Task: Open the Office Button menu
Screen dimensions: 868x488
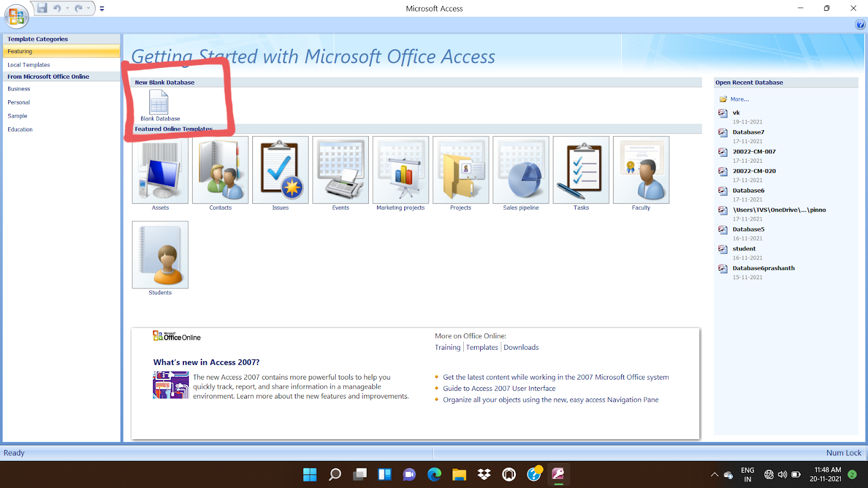Action: (16, 16)
